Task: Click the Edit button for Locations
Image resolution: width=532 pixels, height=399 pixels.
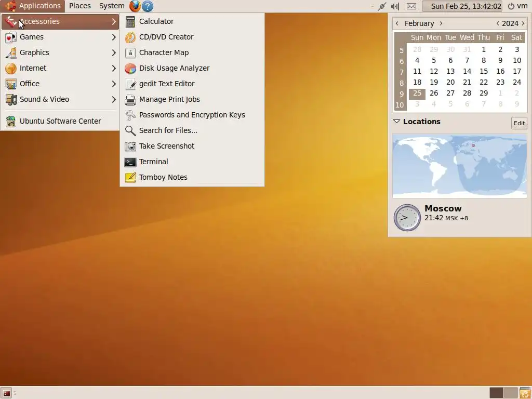Action: (x=519, y=123)
